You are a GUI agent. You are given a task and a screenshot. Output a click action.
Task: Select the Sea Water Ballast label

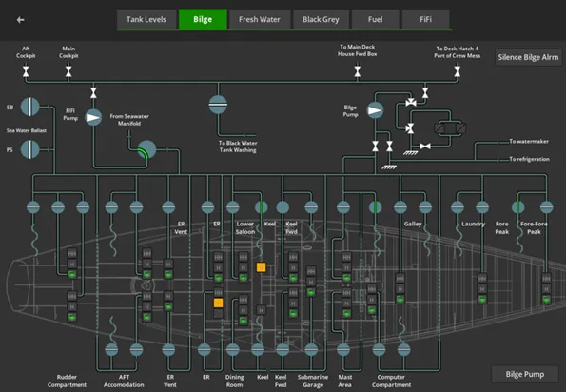pos(27,130)
